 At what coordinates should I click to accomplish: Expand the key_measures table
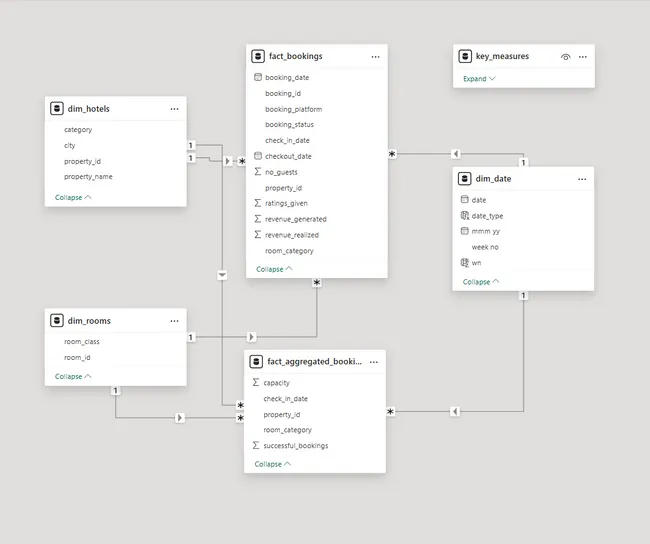[479, 79]
